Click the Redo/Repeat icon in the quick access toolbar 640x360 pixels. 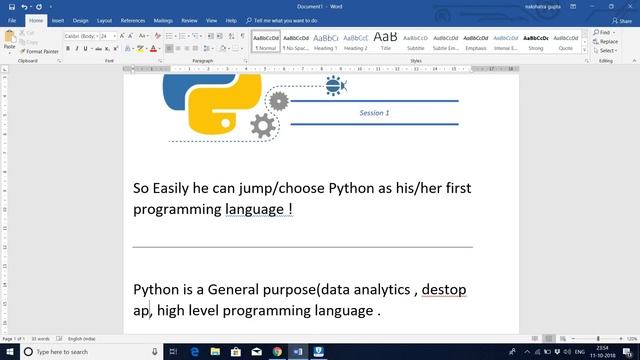pyautogui.click(x=39, y=7)
